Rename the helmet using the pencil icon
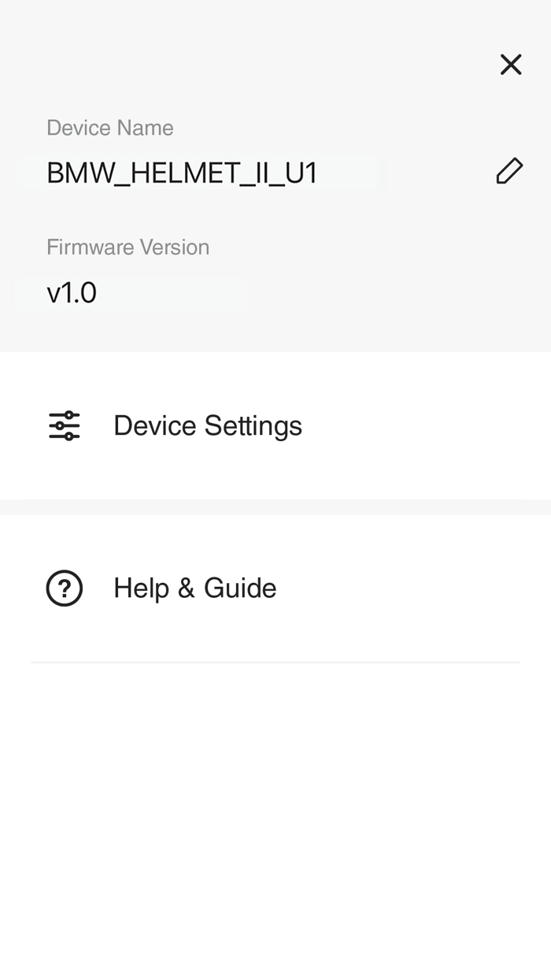Image resolution: width=551 pixels, height=980 pixels. pos(509,171)
